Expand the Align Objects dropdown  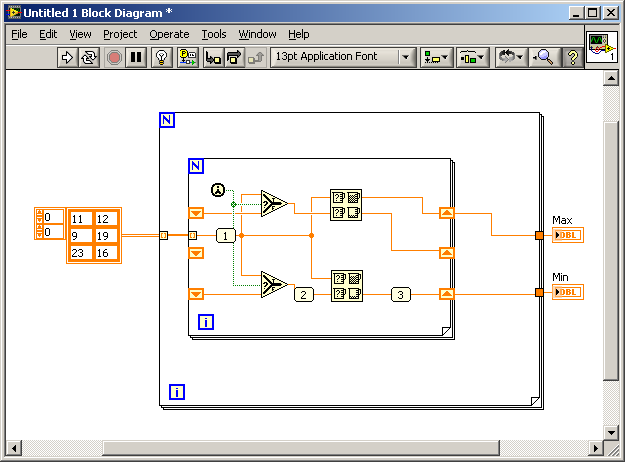[x=434, y=57]
